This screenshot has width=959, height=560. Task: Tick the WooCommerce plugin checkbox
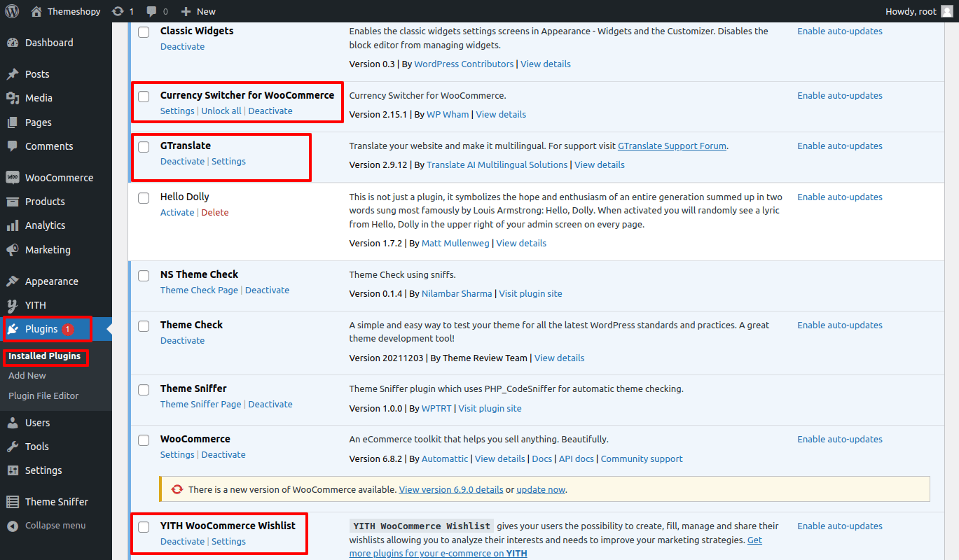(x=144, y=440)
